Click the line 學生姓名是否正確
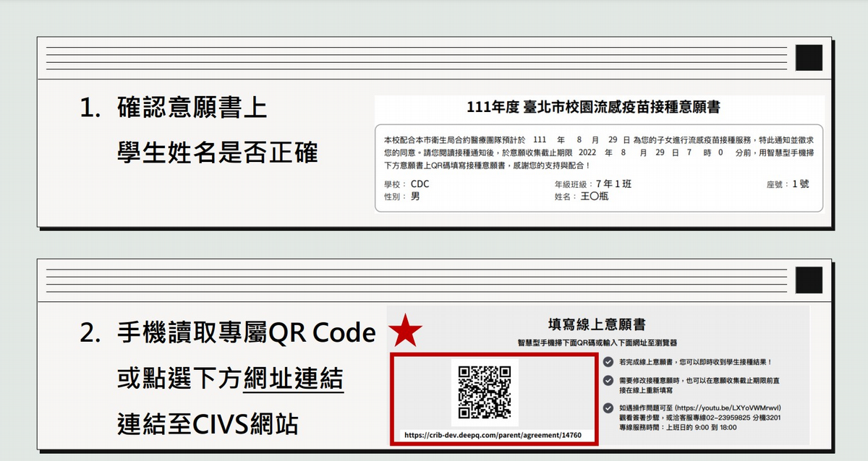The height and width of the screenshot is (461, 868). coord(217,152)
